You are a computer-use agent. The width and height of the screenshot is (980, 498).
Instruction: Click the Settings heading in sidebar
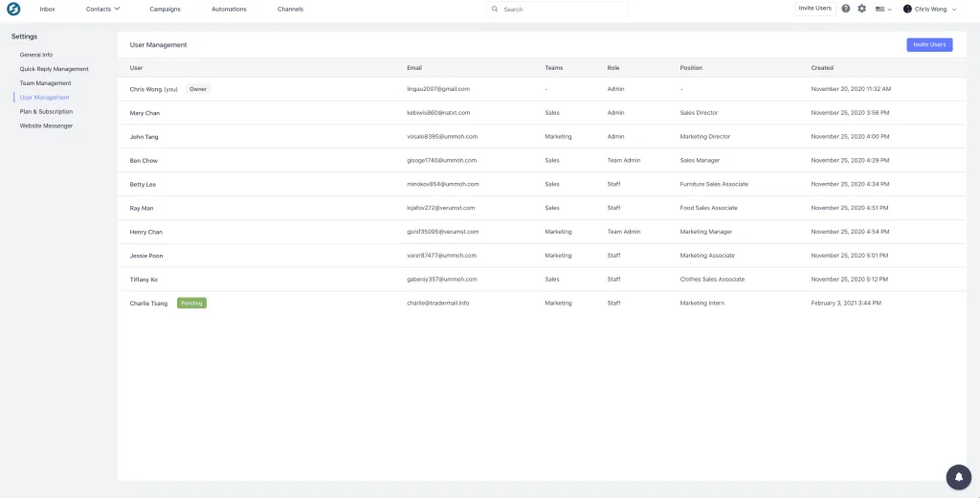24,37
